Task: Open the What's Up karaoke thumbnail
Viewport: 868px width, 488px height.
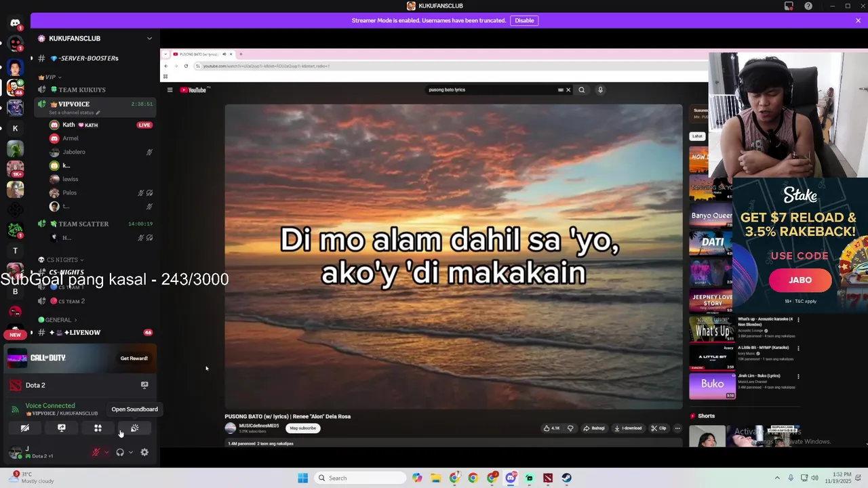Action: click(x=712, y=330)
